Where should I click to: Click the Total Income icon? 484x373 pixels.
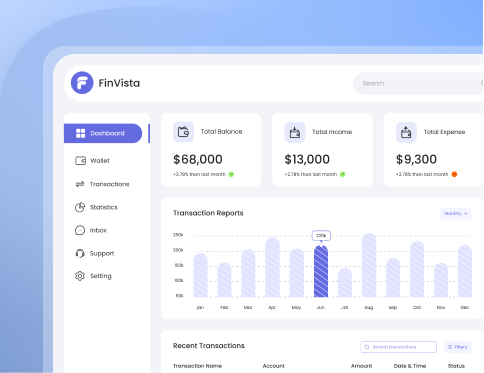[295, 132]
